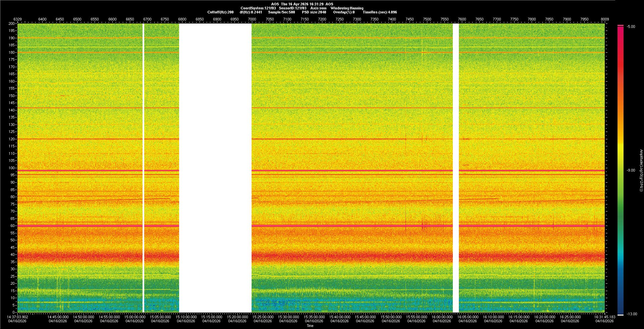Click the -9.00 colorbar label
This screenshot has height=329, width=644.
(x=631, y=170)
